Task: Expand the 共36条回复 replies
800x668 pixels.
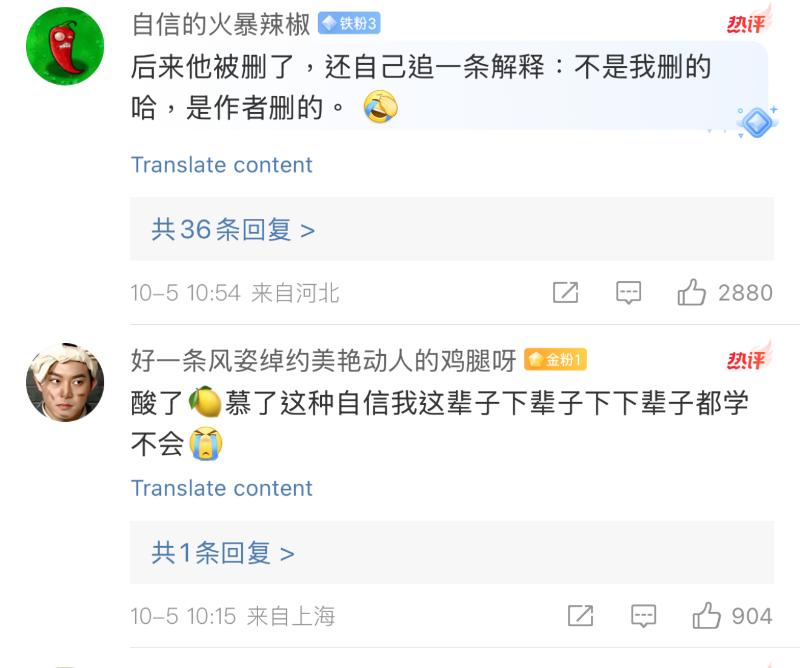Action: (x=233, y=230)
